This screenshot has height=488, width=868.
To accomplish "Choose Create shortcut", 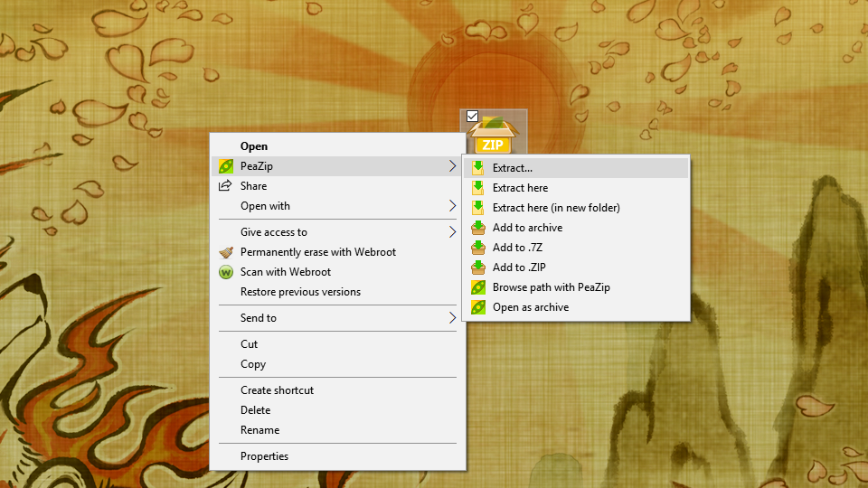I will click(x=337, y=390).
